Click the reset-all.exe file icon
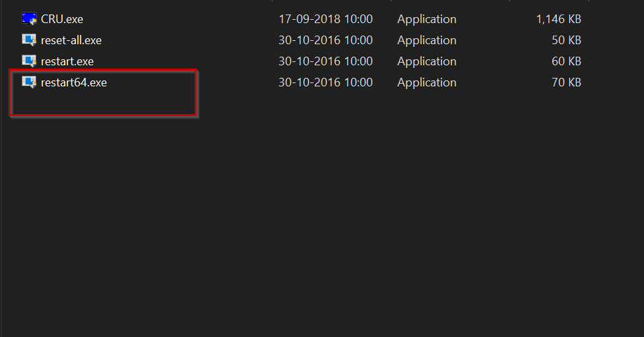This screenshot has height=337, width=644. (29, 40)
